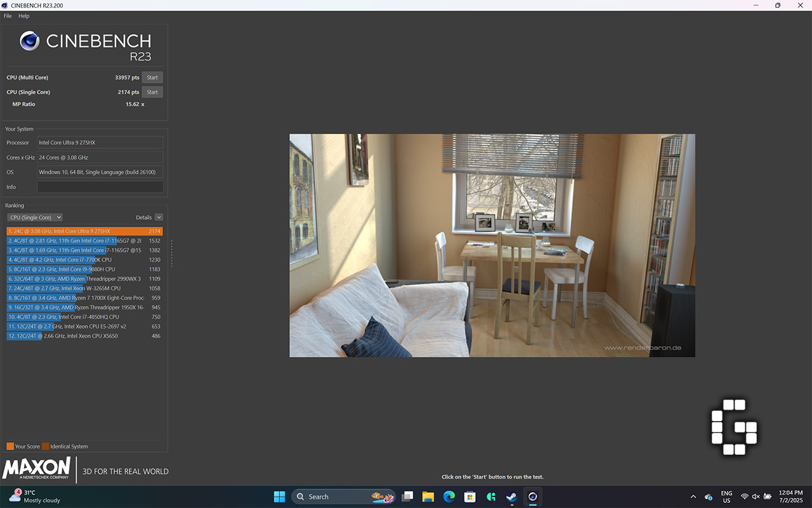Select the AMD Ryzen 7 1700X ranking row
812x508 pixels.
point(85,298)
